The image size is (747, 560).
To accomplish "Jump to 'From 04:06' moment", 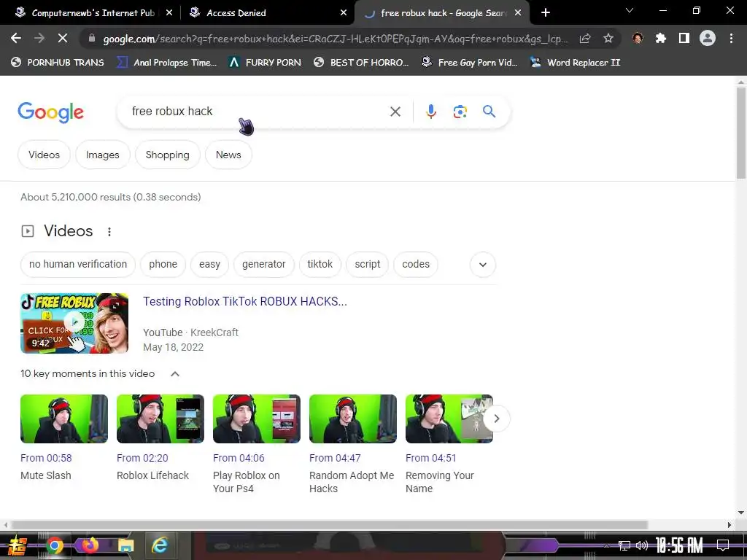I will [239, 458].
